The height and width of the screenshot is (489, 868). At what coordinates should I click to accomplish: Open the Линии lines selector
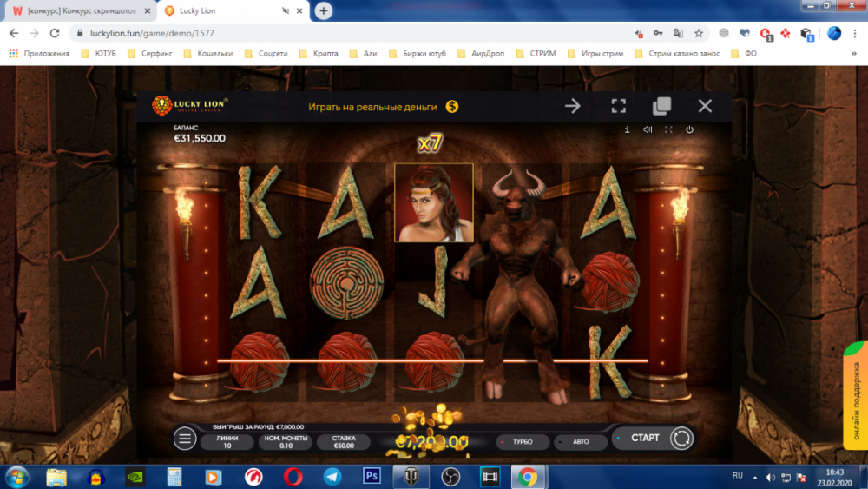point(227,441)
